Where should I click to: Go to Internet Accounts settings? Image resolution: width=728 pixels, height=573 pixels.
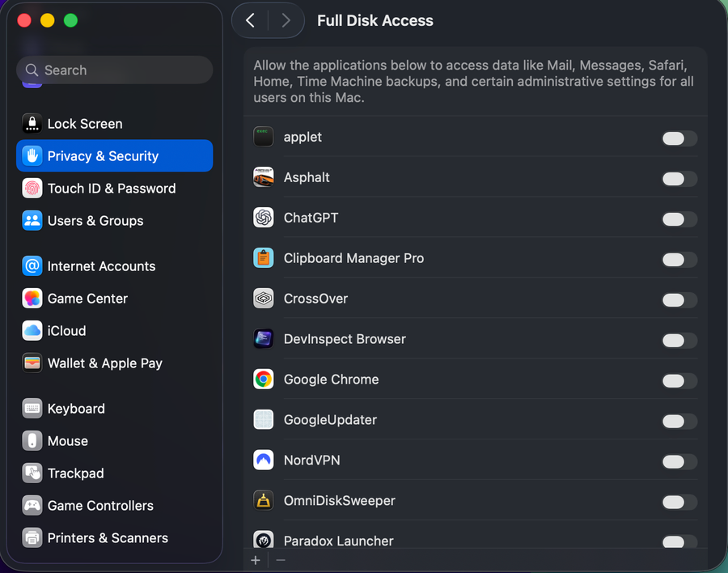(115, 266)
